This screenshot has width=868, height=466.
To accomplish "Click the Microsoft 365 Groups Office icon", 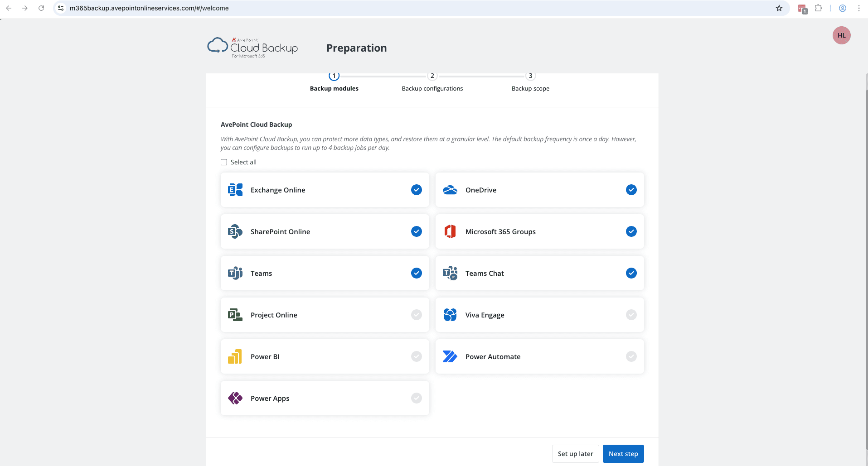I will pos(450,231).
